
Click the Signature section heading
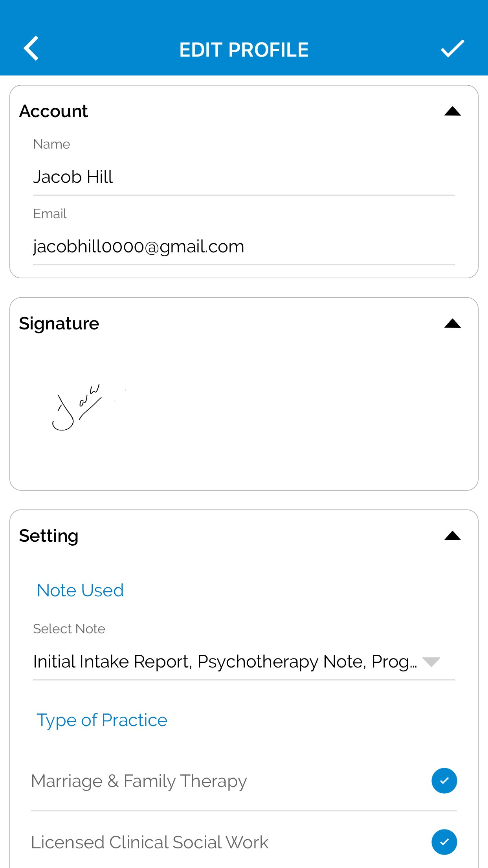coord(59,324)
